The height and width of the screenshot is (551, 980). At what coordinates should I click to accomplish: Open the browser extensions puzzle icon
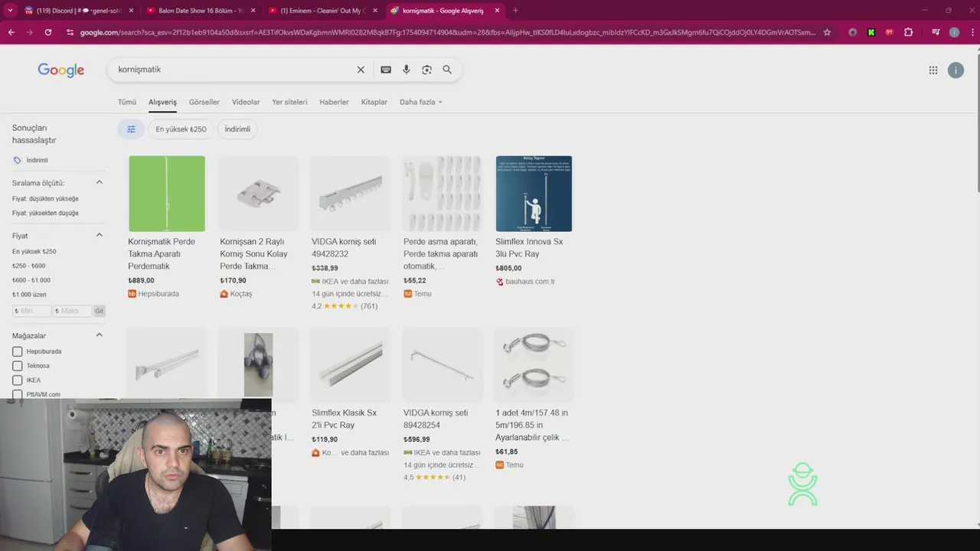pyautogui.click(x=909, y=32)
